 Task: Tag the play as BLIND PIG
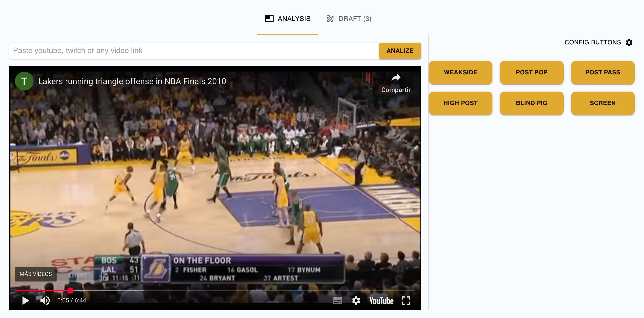(532, 103)
